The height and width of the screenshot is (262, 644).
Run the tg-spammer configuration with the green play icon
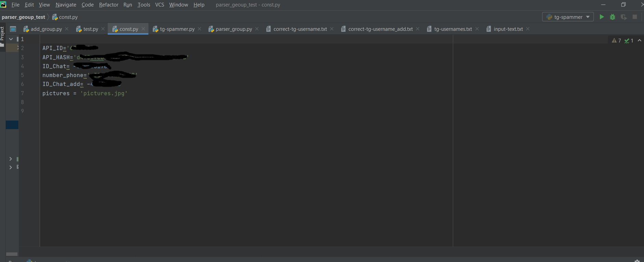coord(602,17)
